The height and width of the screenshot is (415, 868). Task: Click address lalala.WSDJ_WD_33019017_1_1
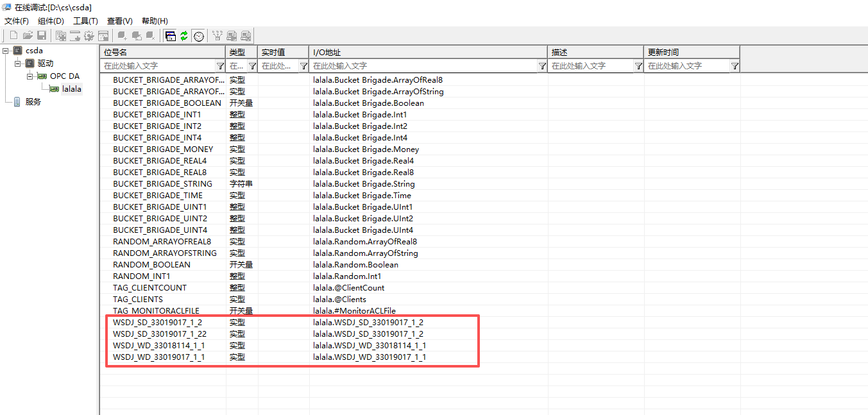[370, 357]
